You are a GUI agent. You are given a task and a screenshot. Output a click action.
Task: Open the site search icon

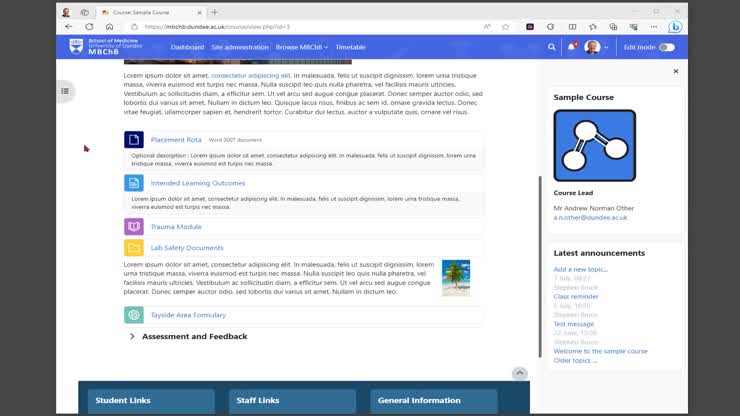tap(551, 47)
